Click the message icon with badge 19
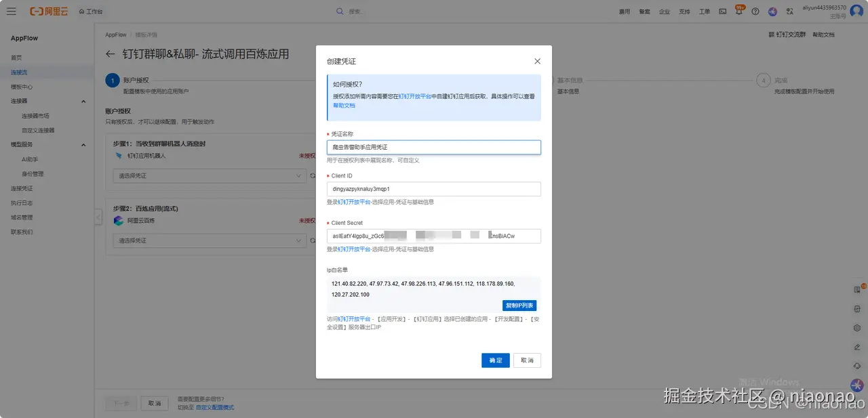This screenshot has height=418, width=868. 856,289
